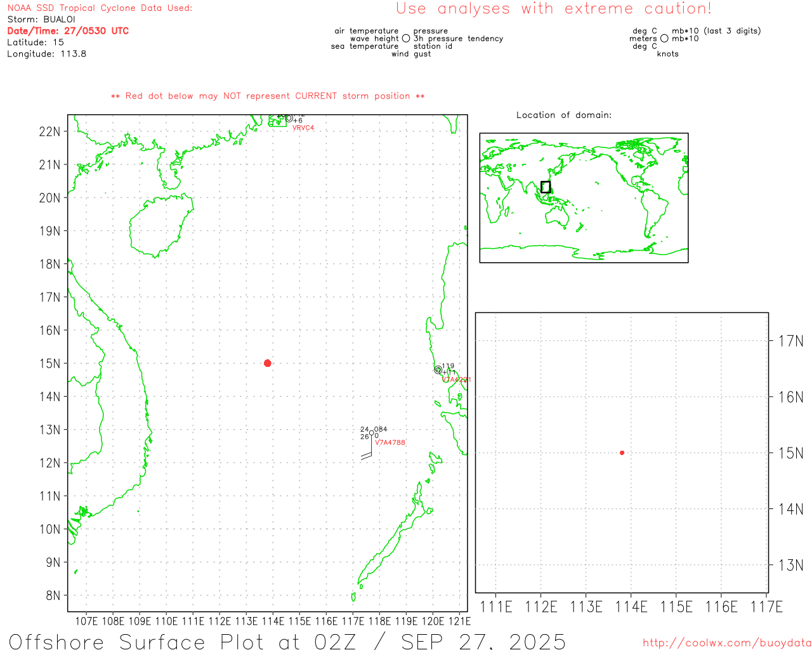This screenshot has height=650, width=812.
Task: Click the red storm position dot on the main map
Action: 267,363
